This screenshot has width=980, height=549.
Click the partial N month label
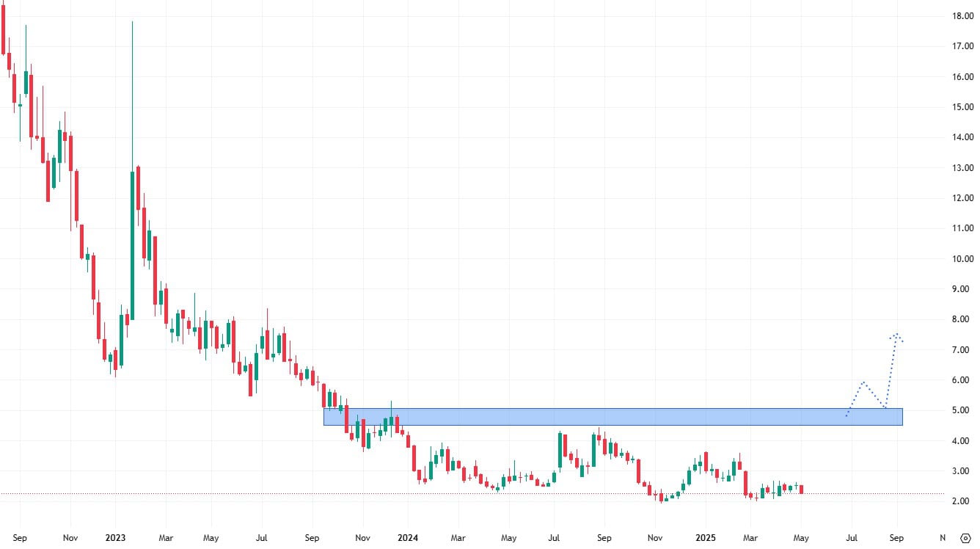tap(943, 537)
